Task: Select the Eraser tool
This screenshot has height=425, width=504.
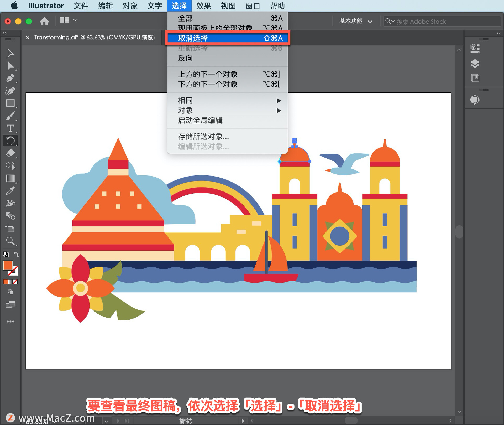Action: 10,153
